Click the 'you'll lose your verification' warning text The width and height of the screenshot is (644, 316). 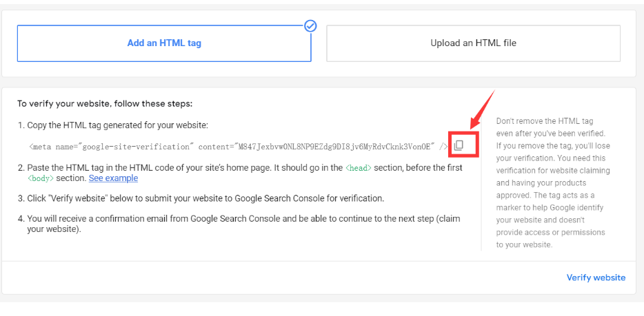(x=553, y=151)
